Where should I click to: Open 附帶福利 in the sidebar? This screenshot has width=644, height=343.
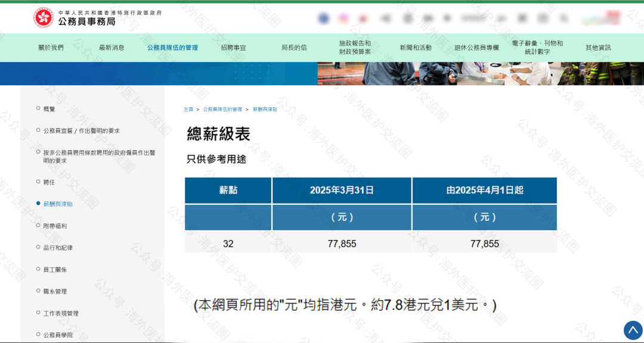(55, 226)
